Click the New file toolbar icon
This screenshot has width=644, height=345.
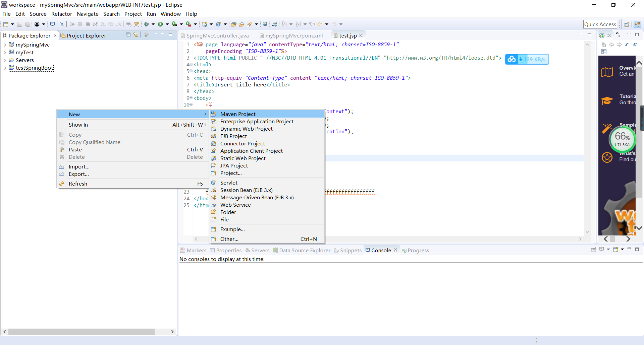pos(6,24)
